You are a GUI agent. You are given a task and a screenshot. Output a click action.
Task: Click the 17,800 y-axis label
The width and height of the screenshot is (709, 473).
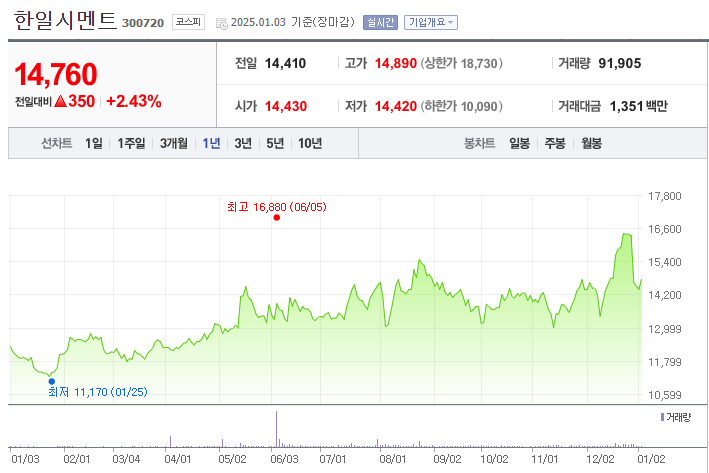(665, 196)
